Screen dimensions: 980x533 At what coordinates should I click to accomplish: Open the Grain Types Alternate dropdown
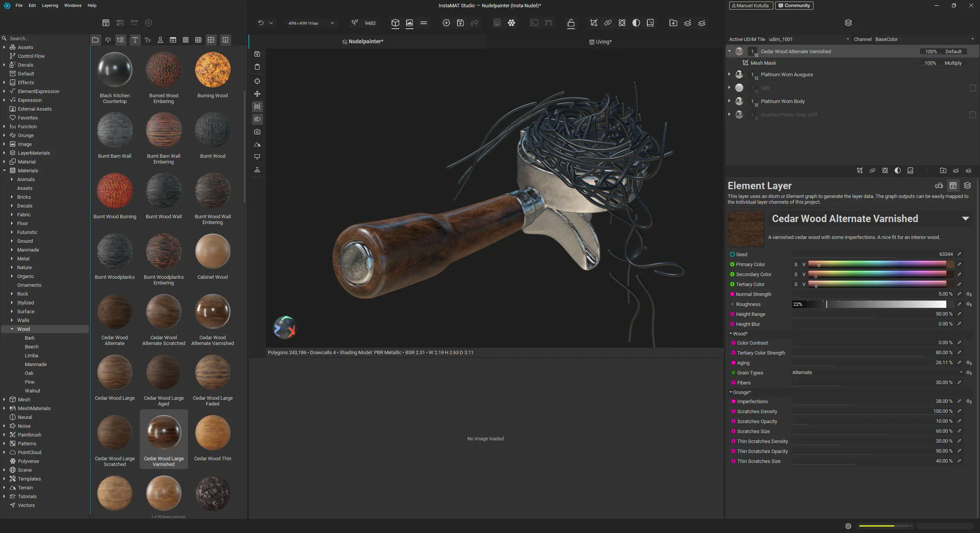[x=877, y=373]
